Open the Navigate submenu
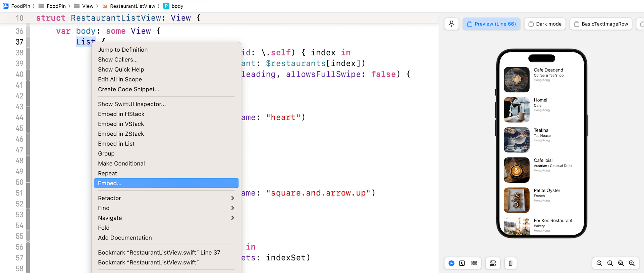The width and height of the screenshot is (644, 273). click(166, 218)
